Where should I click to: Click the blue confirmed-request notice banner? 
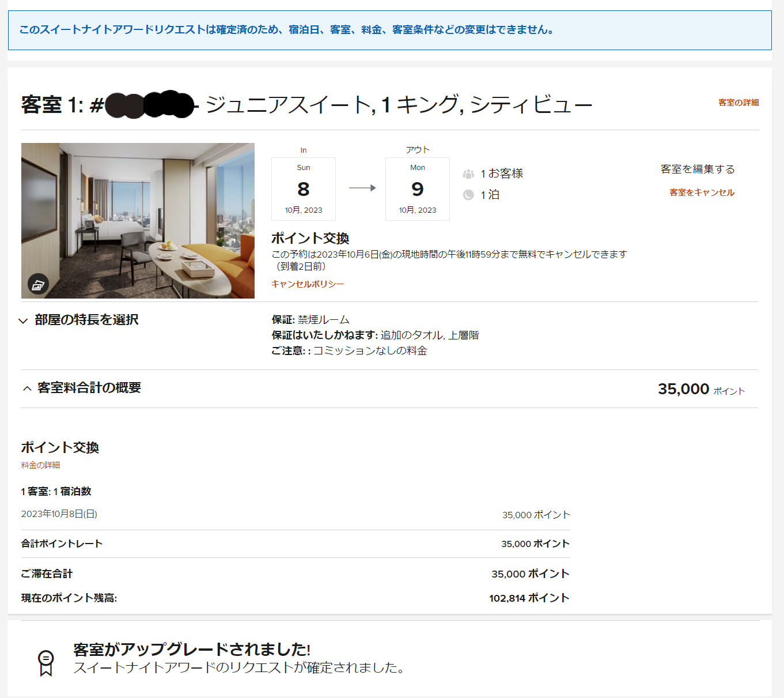click(x=389, y=30)
